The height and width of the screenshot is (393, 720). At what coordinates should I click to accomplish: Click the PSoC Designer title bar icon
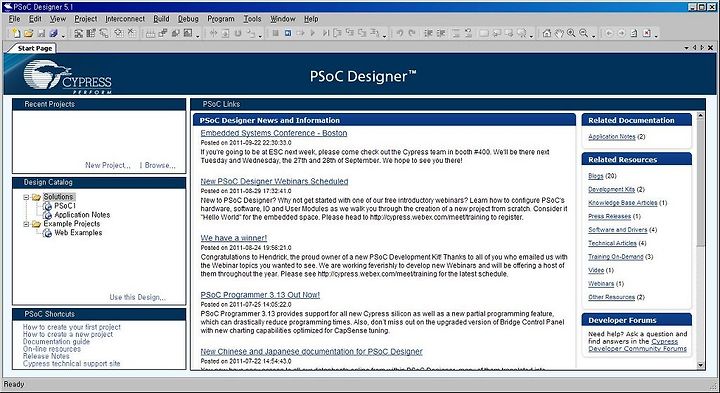point(7,7)
